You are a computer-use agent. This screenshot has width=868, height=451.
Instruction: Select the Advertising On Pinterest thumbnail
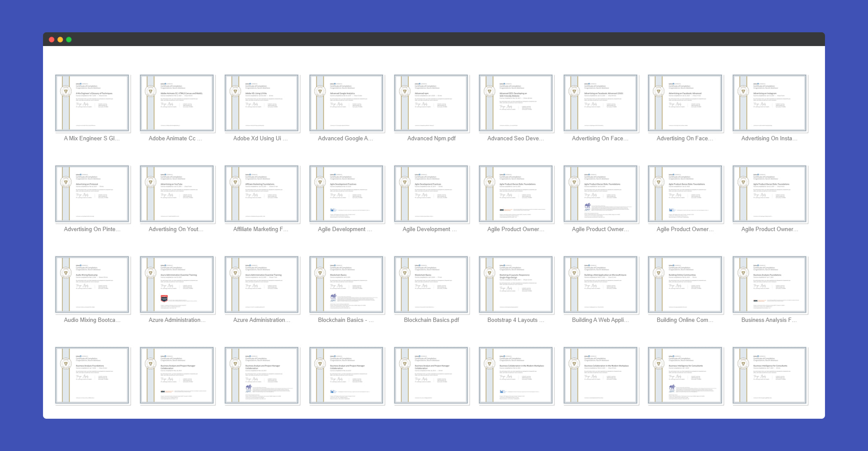click(92, 194)
